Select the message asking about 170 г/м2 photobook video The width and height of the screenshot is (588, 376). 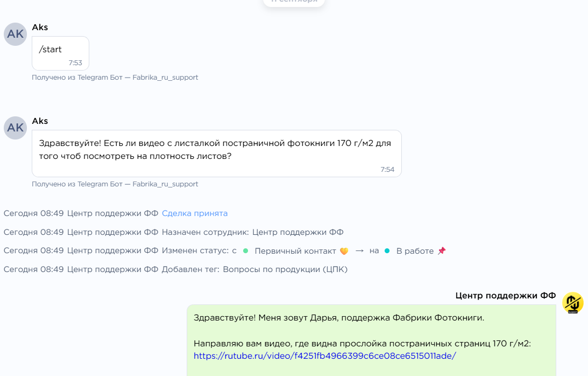pyautogui.click(x=217, y=154)
